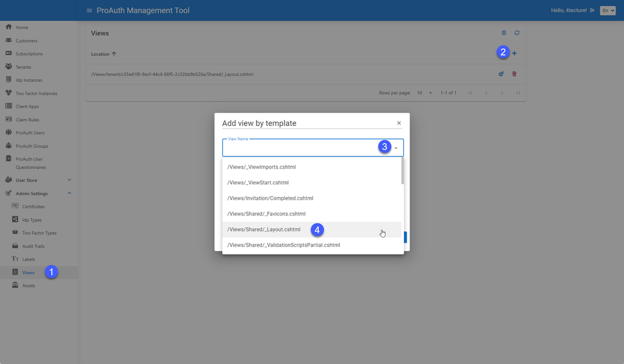The image size is (624, 364).
Task: Open the Customers section icon
Action: (7, 40)
